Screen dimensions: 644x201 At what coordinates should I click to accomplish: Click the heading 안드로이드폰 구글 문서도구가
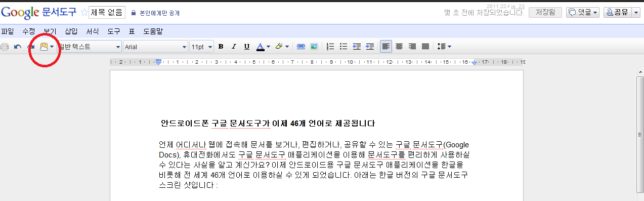tap(216, 124)
